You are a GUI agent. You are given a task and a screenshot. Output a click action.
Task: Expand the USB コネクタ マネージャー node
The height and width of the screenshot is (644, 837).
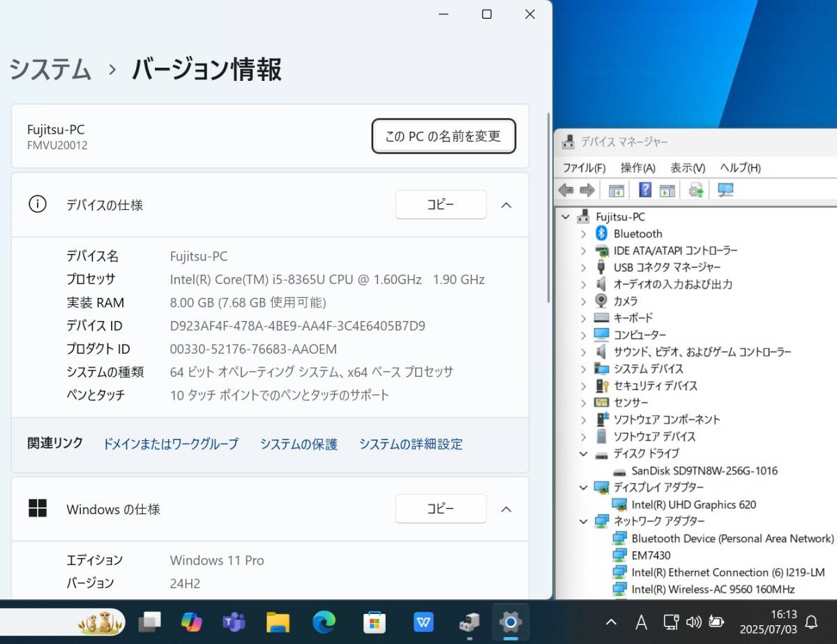coord(584,267)
